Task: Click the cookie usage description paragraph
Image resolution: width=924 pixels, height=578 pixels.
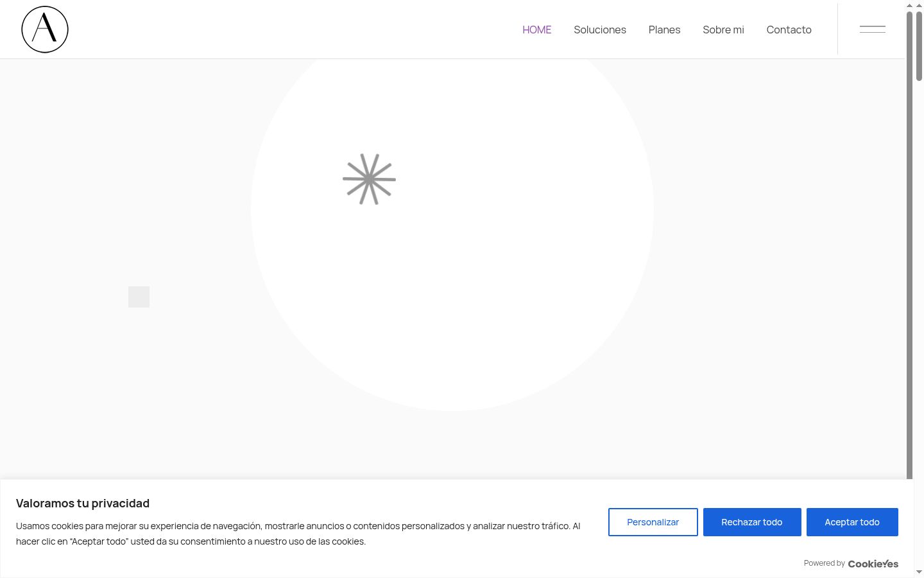Action: [298, 534]
